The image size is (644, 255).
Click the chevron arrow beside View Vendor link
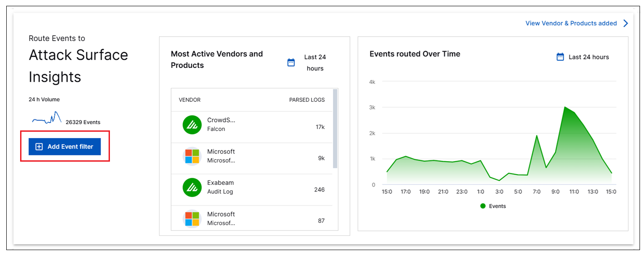pyautogui.click(x=626, y=23)
